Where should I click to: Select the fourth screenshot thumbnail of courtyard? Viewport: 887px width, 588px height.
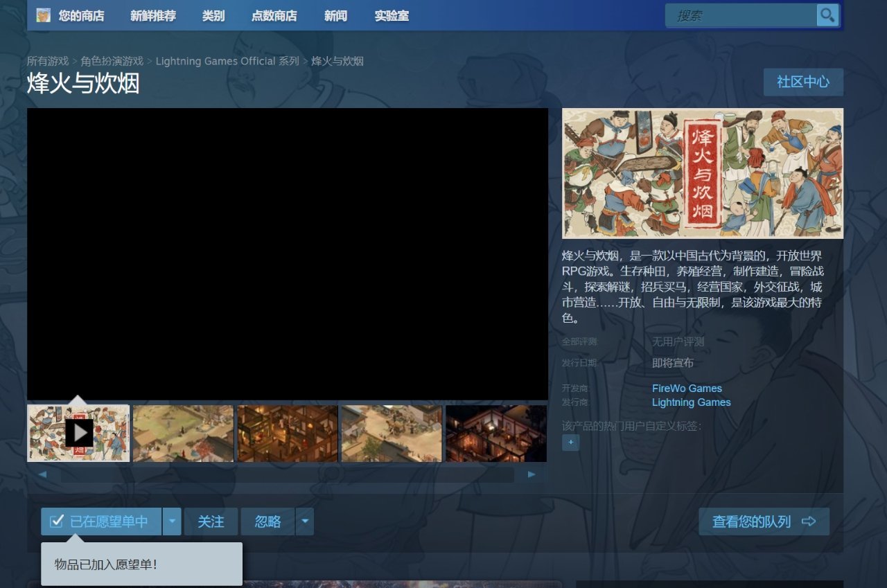click(x=392, y=433)
